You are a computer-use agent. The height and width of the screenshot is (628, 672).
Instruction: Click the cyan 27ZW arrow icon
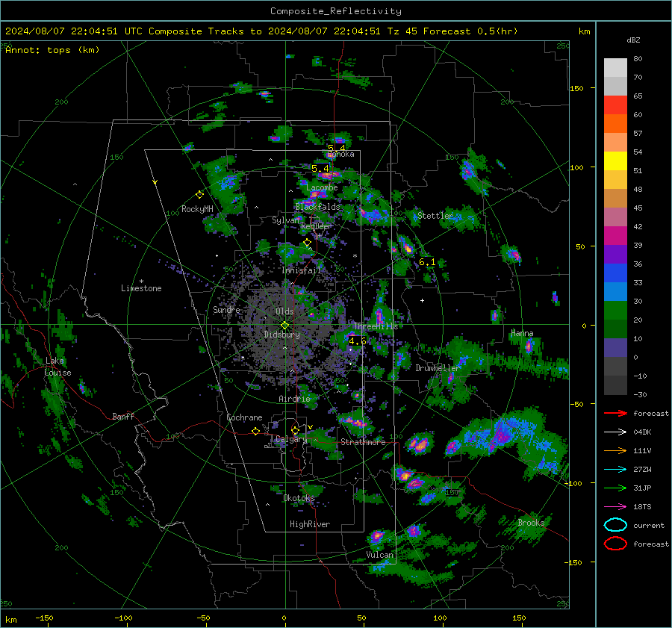(x=615, y=470)
